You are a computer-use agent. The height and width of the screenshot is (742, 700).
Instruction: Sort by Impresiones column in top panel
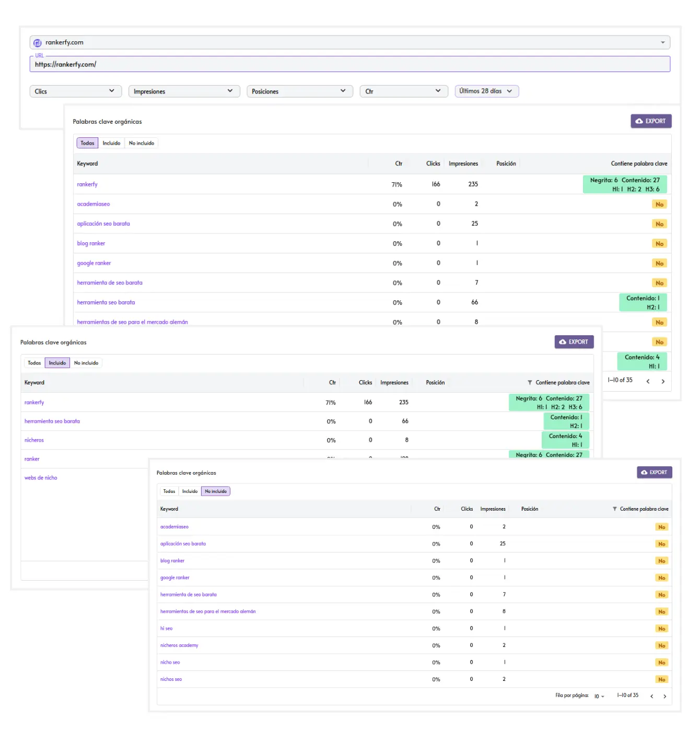point(463,163)
